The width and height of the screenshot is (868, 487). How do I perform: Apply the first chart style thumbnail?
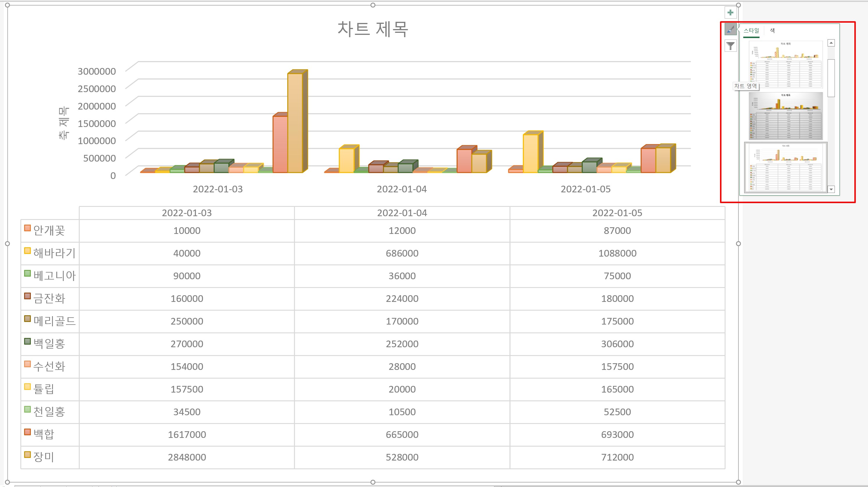coord(785,64)
